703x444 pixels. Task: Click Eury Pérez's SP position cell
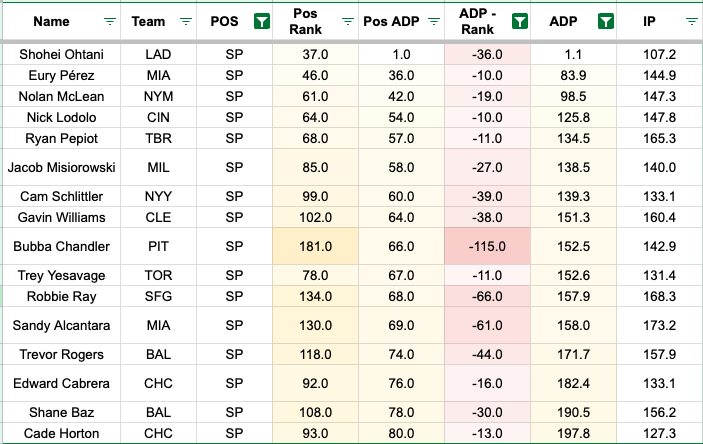pyautogui.click(x=234, y=75)
